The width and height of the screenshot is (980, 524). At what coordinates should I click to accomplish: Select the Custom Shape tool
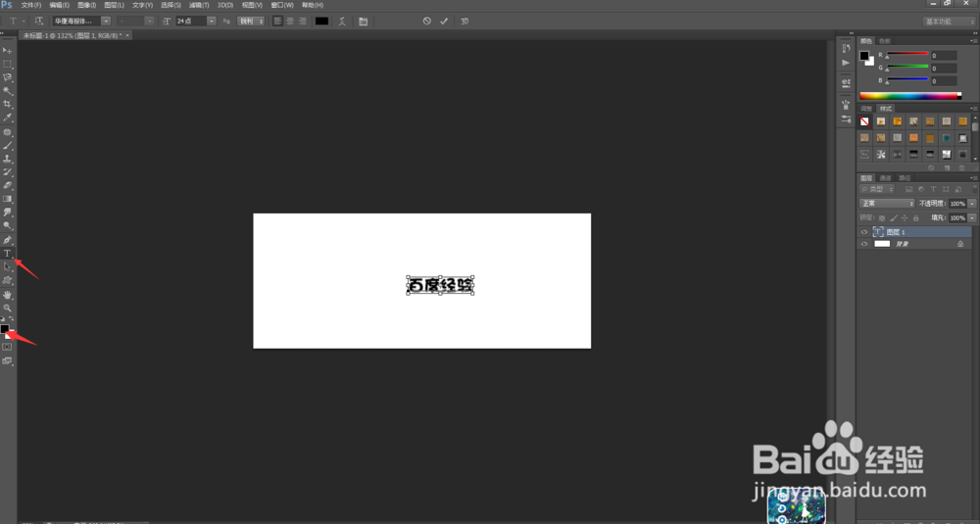(x=8, y=280)
